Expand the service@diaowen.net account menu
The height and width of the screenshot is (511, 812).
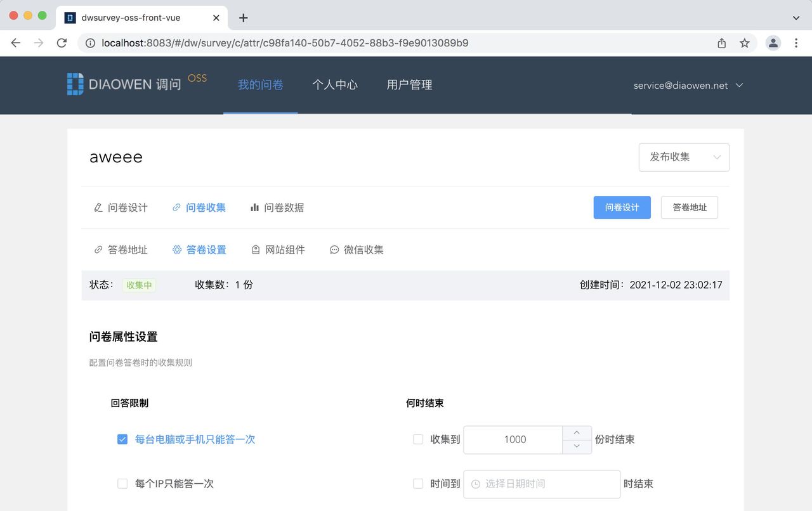(688, 85)
